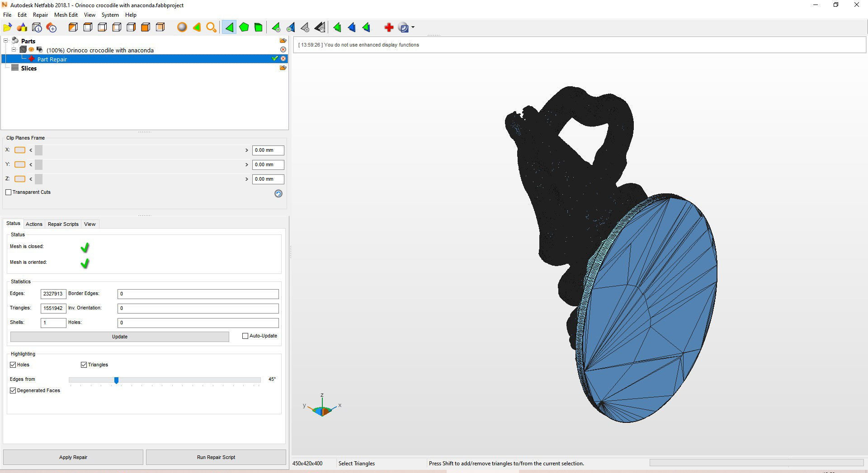Screen dimensions: 868x473
Task: Click the Border Edges value field
Action: 198,294
